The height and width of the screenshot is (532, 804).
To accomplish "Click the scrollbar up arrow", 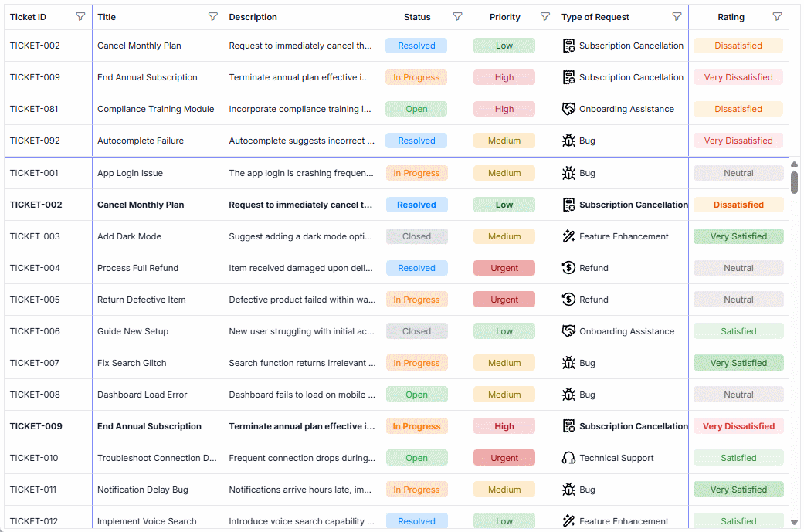I will click(795, 164).
